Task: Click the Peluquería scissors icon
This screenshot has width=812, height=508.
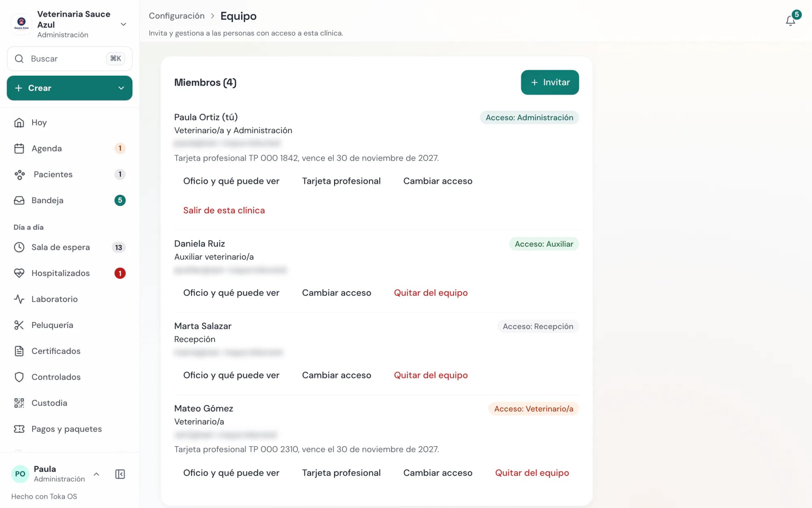Action: 19,325
